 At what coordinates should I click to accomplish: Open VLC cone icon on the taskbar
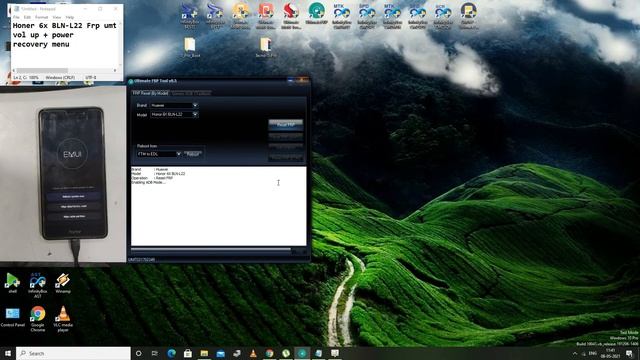(x=253, y=353)
